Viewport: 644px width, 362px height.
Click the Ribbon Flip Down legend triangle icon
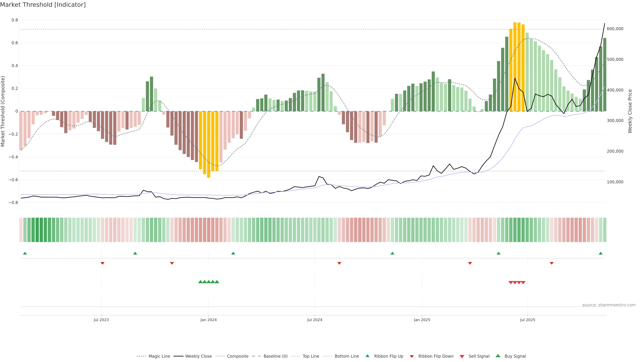(x=412, y=356)
